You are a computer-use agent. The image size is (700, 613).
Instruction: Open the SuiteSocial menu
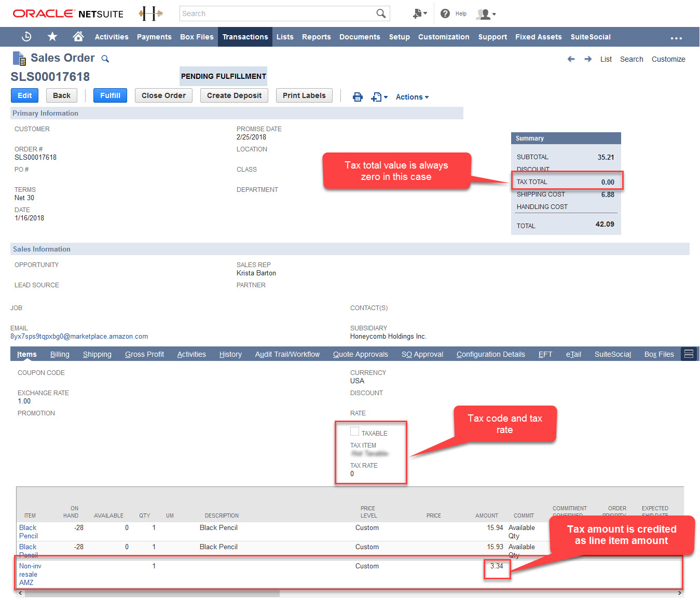pyautogui.click(x=591, y=37)
